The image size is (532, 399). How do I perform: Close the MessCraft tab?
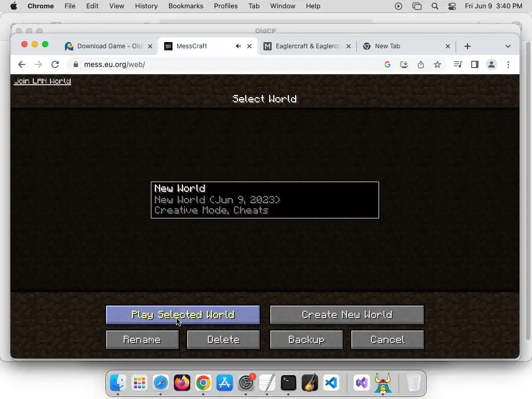pyautogui.click(x=249, y=46)
